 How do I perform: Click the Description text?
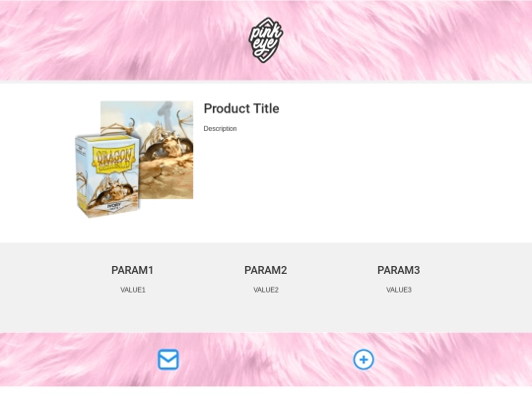click(x=221, y=129)
